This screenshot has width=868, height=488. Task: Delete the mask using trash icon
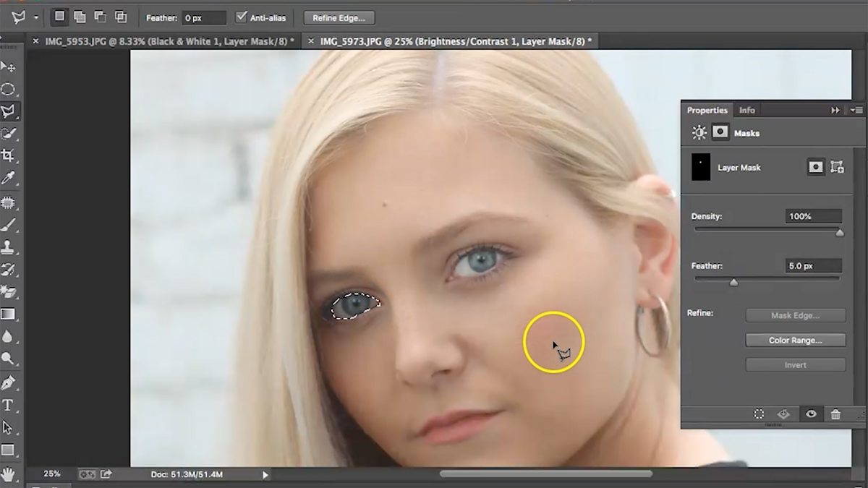pos(835,414)
